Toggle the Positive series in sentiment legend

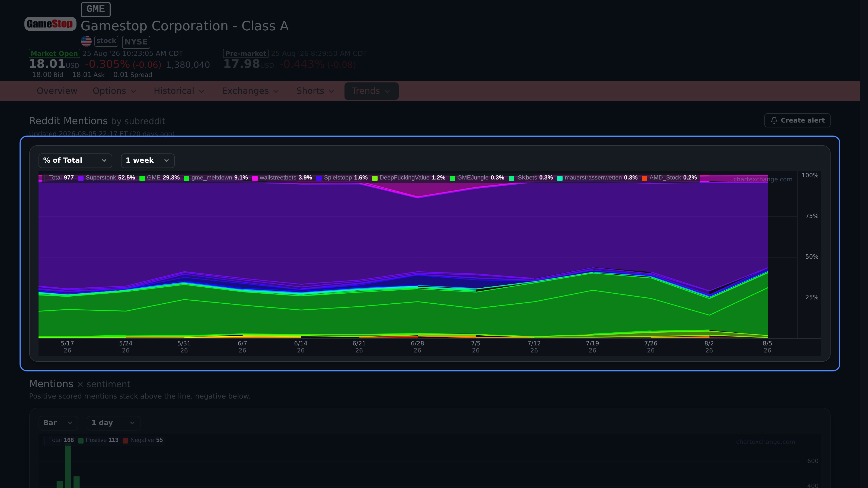(98, 440)
